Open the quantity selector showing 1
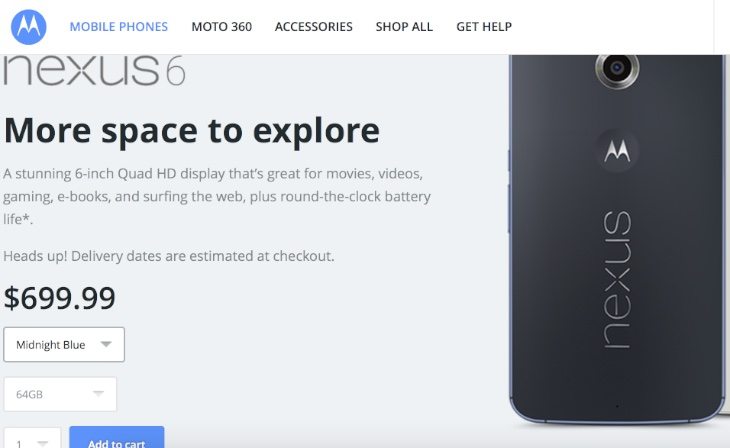 [x=32, y=438]
